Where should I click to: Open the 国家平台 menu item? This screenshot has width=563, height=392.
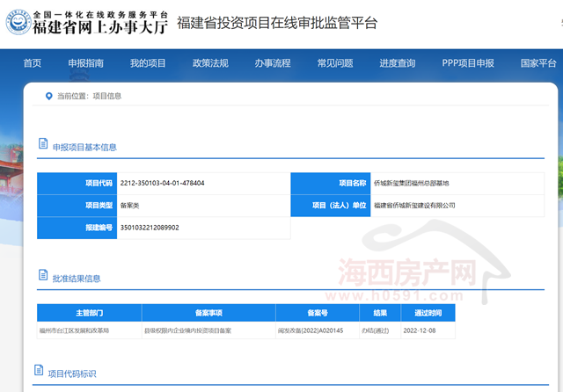[538, 63]
